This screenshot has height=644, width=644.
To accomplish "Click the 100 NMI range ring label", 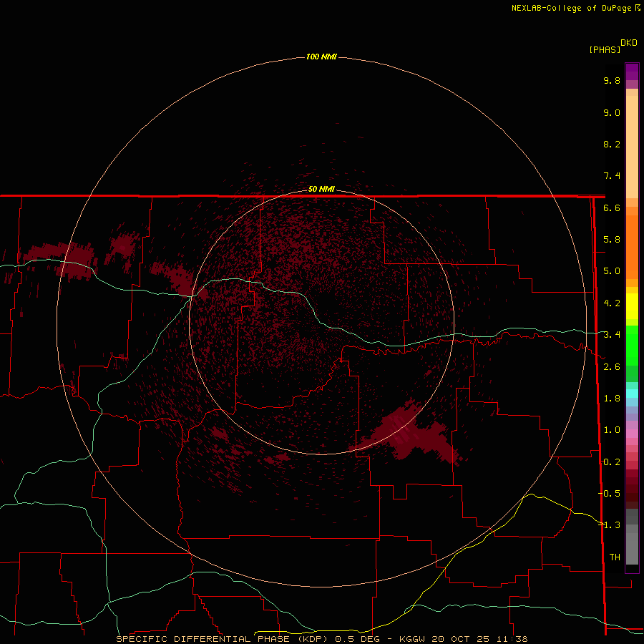I will [321, 57].
